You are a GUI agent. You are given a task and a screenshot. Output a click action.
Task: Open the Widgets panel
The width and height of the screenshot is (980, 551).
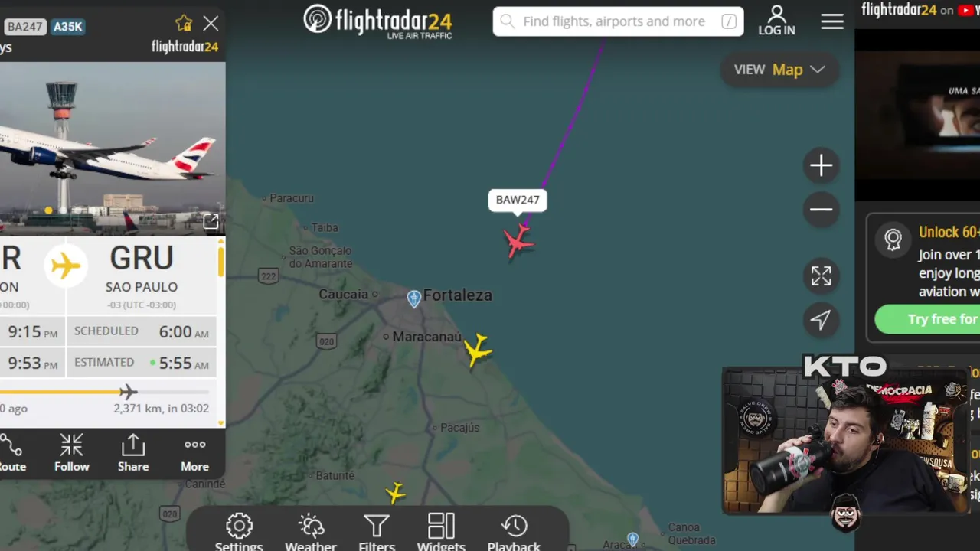pos(441,533)
